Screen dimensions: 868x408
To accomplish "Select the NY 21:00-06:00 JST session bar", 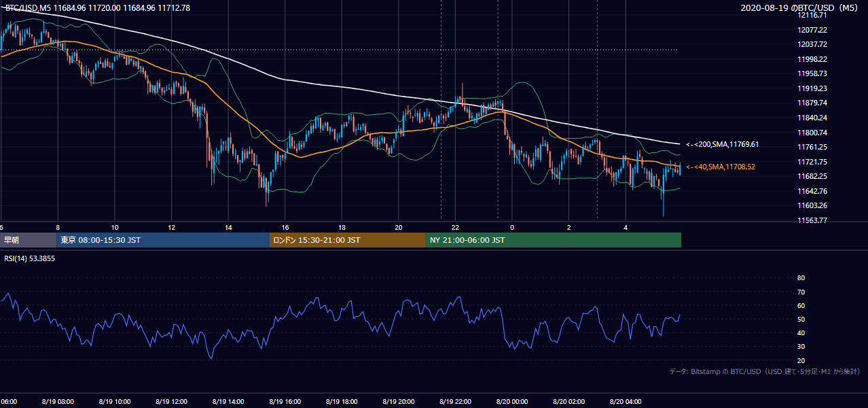I will pyautogui.click(x=554, y=240).
